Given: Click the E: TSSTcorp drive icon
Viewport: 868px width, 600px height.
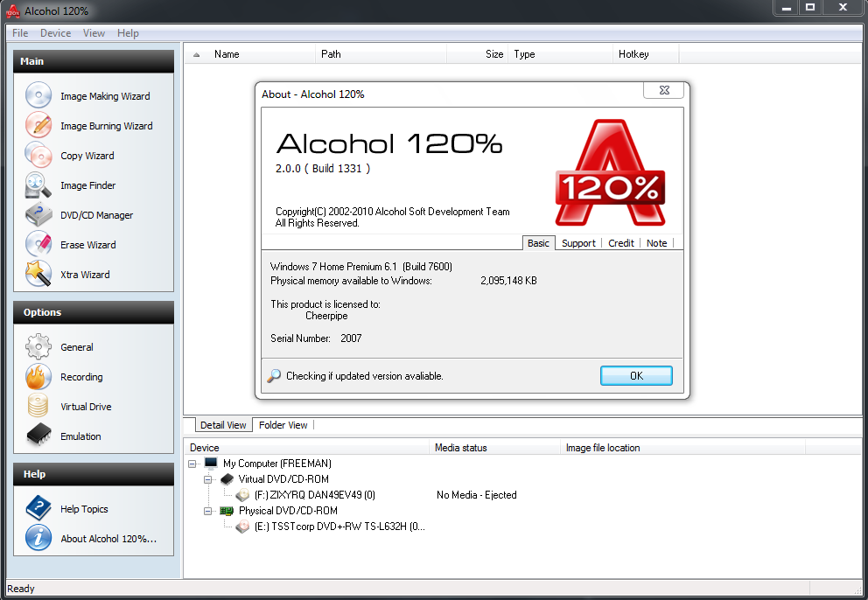Looking at the screenshot, I should [242, 527].
